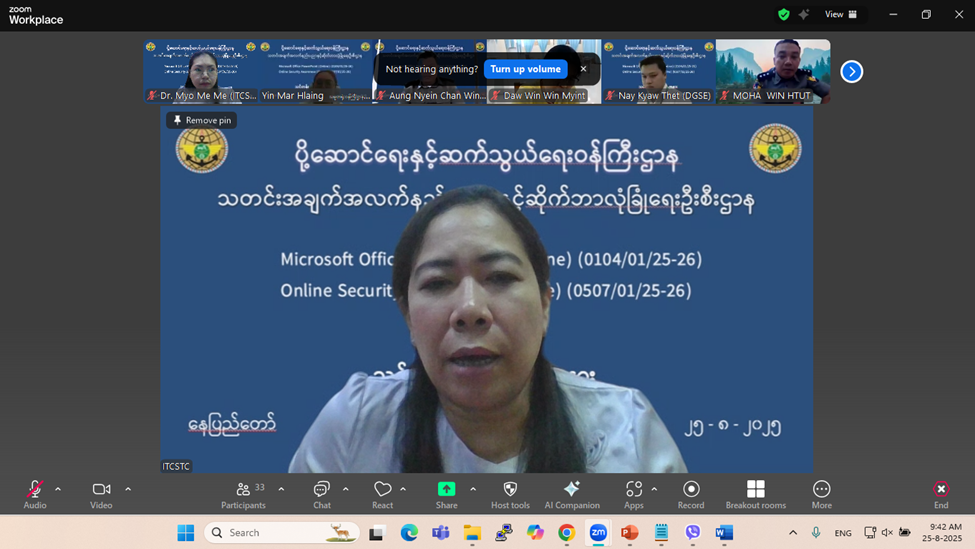Open the More menu
This screenshot has width=975, height=549.
pyautogui.click(x=821, y=489)
